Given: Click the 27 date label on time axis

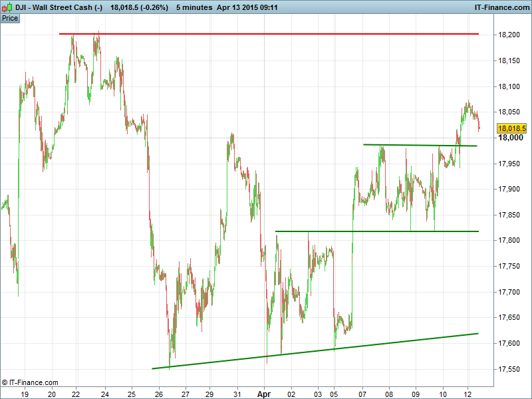Looking at the screenshot, I should coord(186,394).
